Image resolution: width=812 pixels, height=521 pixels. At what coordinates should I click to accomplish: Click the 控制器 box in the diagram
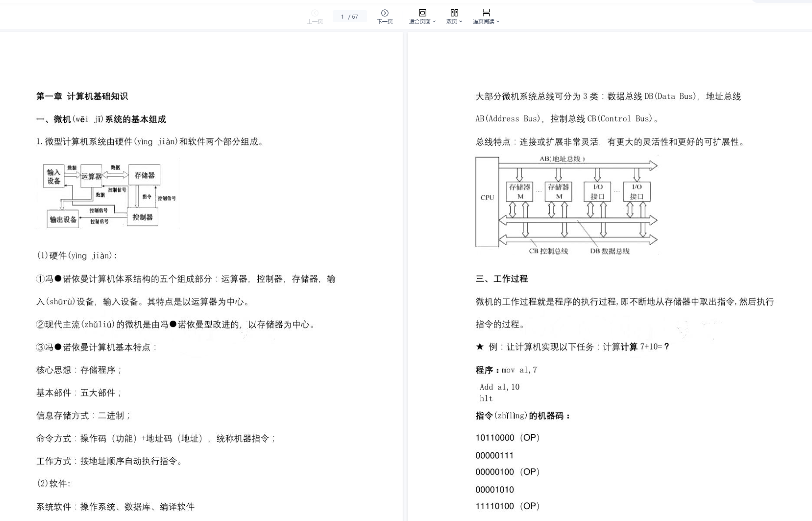pyautogui.click(x=142, y=217)
